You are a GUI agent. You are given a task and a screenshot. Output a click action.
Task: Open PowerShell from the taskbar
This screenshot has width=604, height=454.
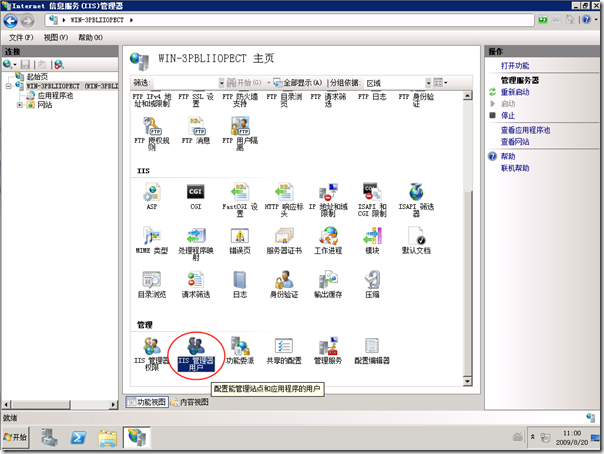(x=78, y=437)
